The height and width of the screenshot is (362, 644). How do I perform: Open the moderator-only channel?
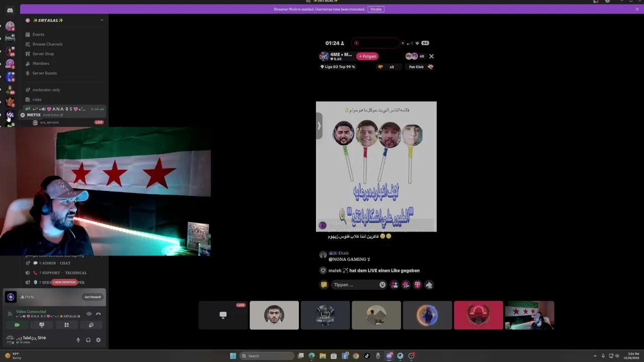pos(64,89)
